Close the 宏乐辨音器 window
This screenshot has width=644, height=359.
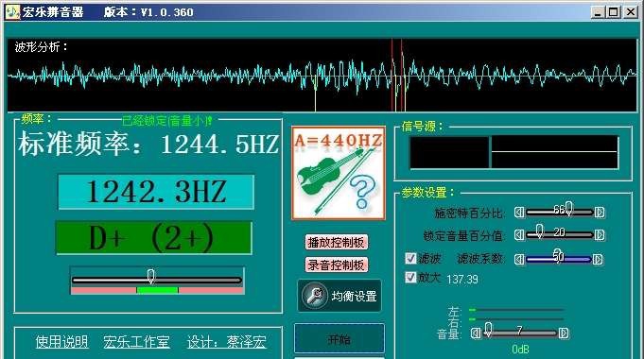(630, 12)
